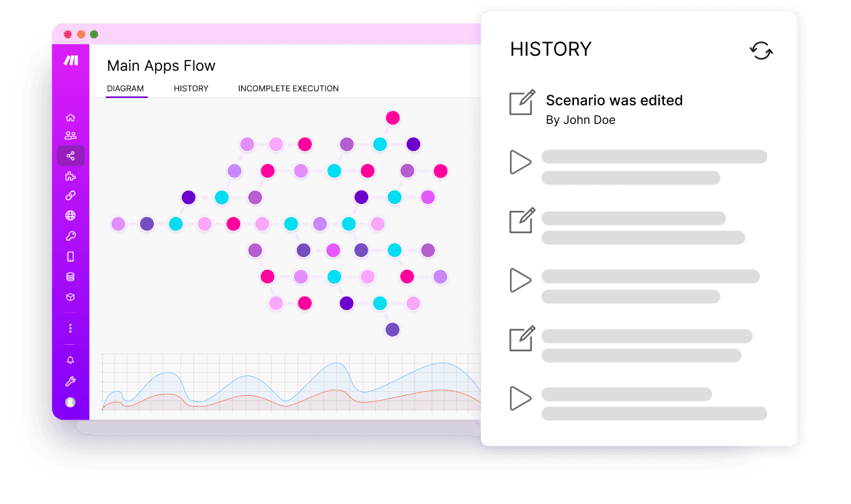The image size is (851, 504).
Task: Select the Data stores database icon
Action: (x=70, y=277)
